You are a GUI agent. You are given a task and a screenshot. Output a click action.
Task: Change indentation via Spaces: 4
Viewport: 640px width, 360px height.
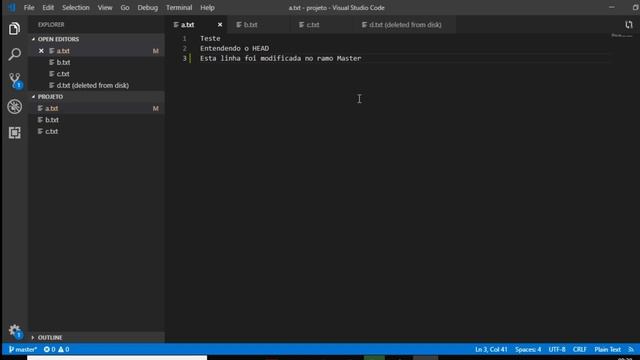tap(528, 349)
